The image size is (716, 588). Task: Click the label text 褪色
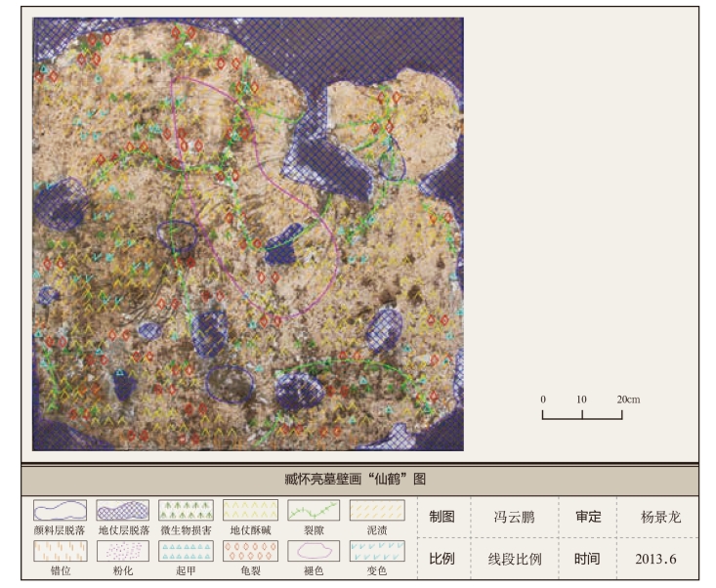[314, 570]
